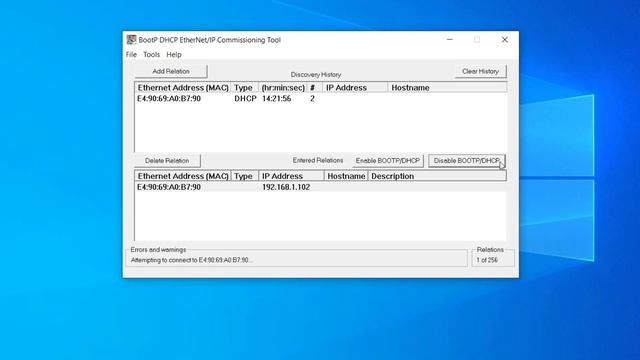
Task: Click the 14:21:56 time cell
Action: click(276, 99)
